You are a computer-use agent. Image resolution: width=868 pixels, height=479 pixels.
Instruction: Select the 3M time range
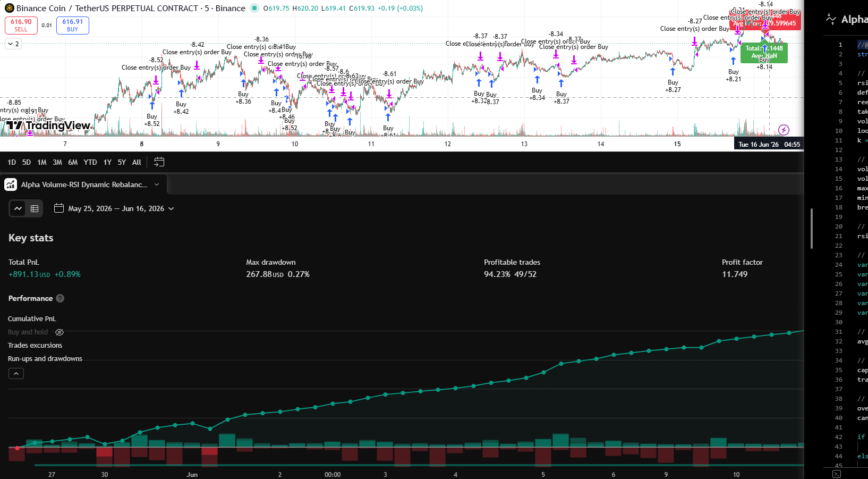coord(57,162)
